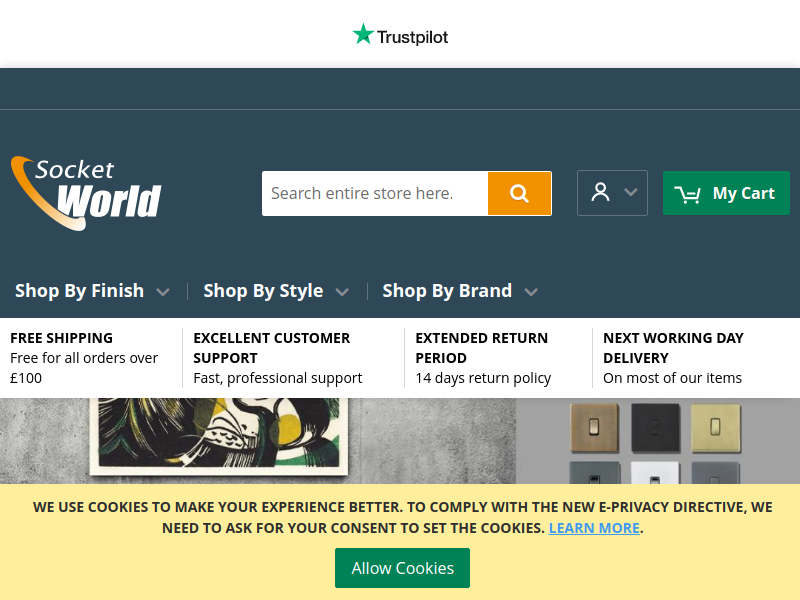Expand the Shop By Finish chevron
Viewport: 800px width, 600px height.
pyautogui.click(x=163, y=292)
